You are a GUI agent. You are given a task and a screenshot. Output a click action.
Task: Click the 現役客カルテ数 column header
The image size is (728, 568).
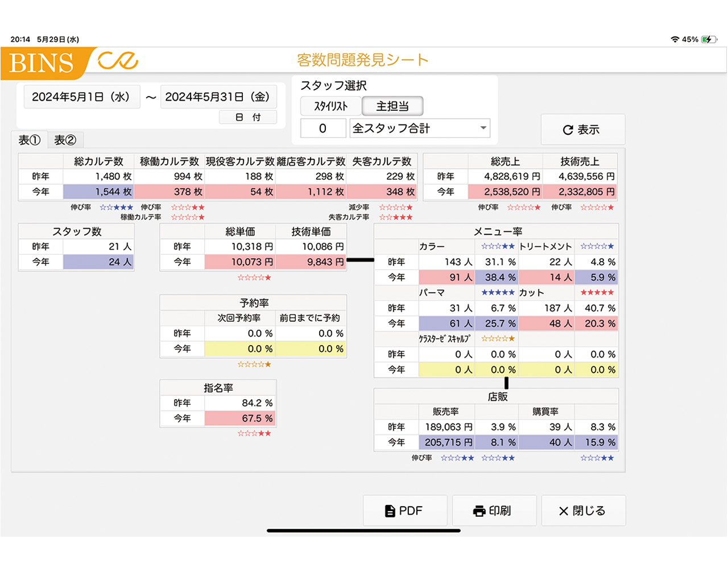pos(240,161)
